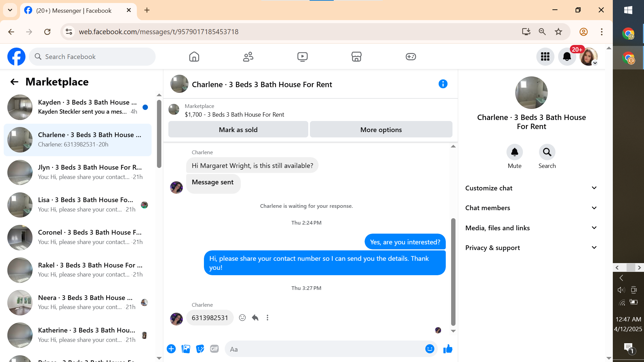Expand Media, files and links section
Viewport: 644px width, 362px height.
coord(531,228)
